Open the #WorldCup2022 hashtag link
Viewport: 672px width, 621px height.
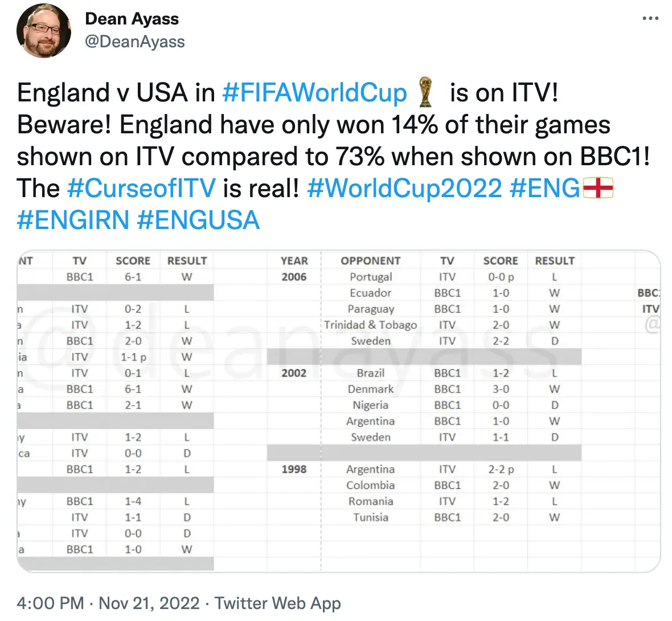(404, 188)
